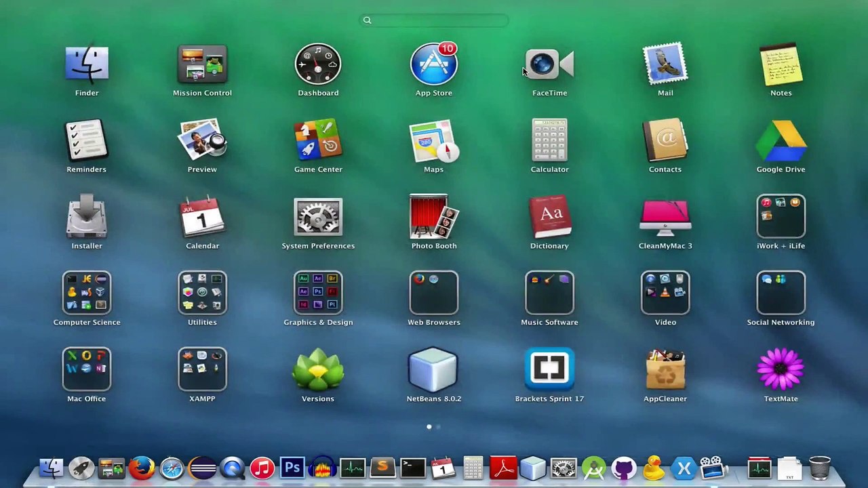
Task: Open the Music Software folder
Action: [x=549, y=293]
